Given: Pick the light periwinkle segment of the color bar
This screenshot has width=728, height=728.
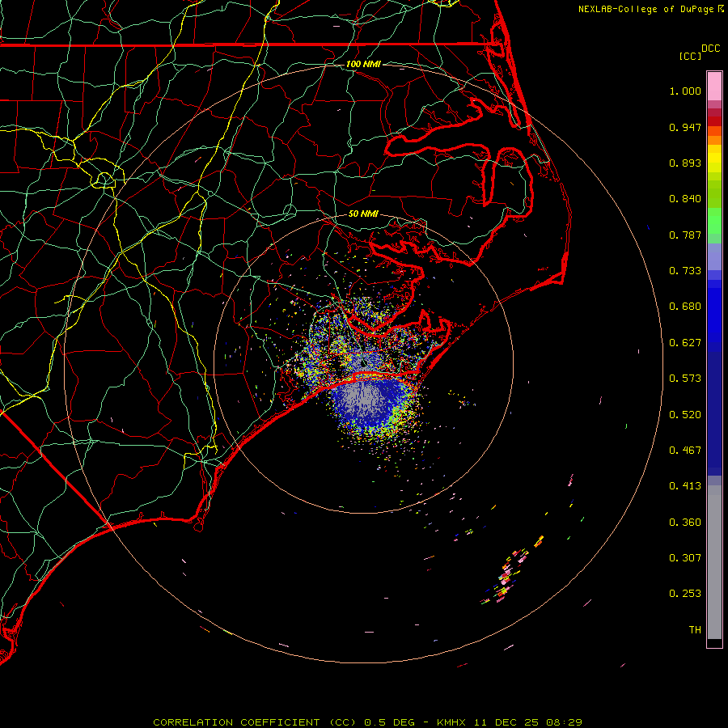Looking at the screenshot, I should 714,257.
